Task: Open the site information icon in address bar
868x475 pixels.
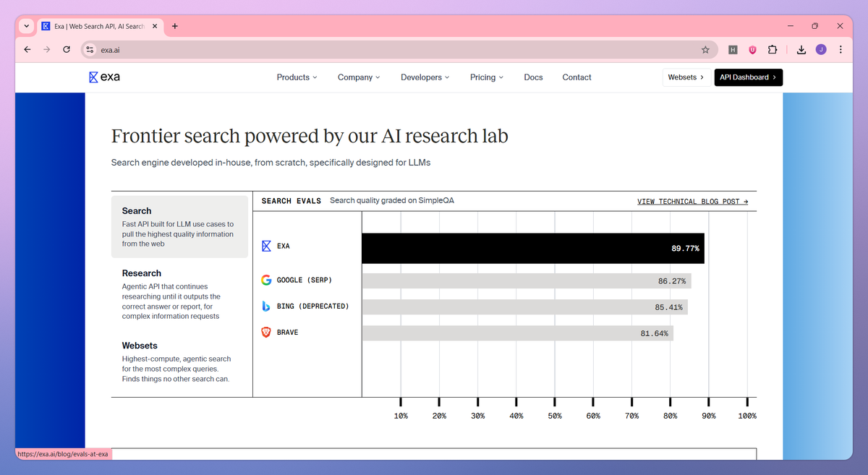Action: click(90, 50)
